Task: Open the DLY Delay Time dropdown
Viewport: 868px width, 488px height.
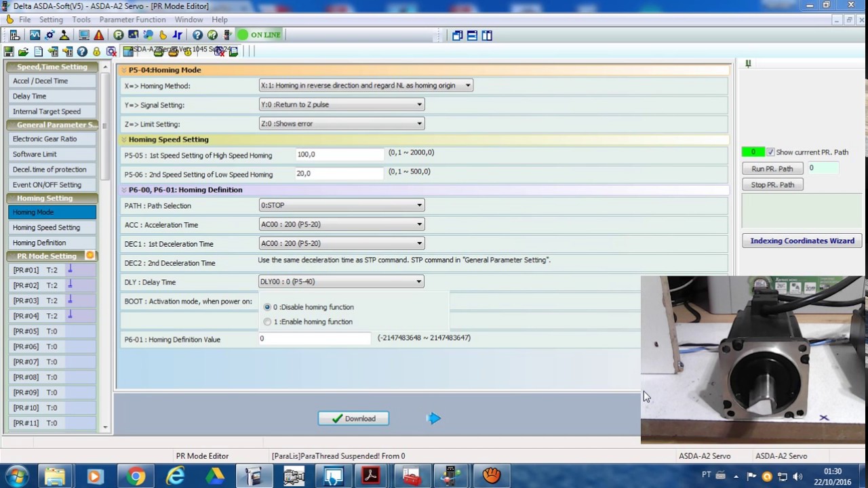Action: click(342, 281)
